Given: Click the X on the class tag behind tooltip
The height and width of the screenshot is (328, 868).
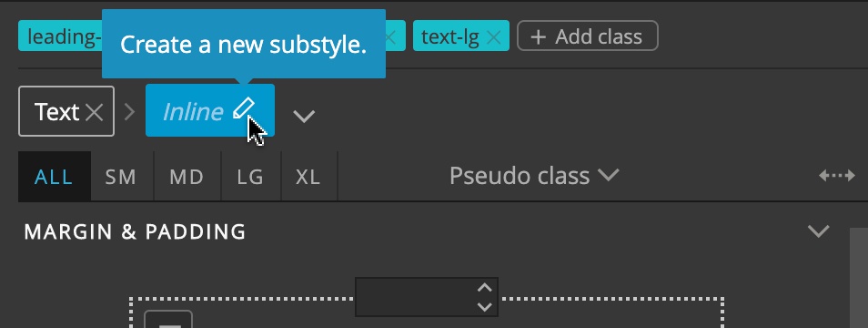Looking at the screenshot, I should [x=390, y=37].
